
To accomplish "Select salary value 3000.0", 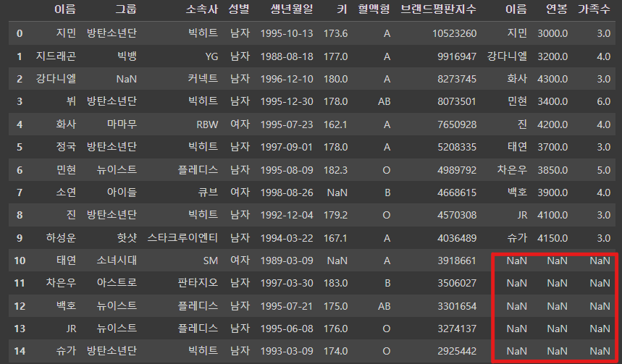I will (x=552, y=33).
